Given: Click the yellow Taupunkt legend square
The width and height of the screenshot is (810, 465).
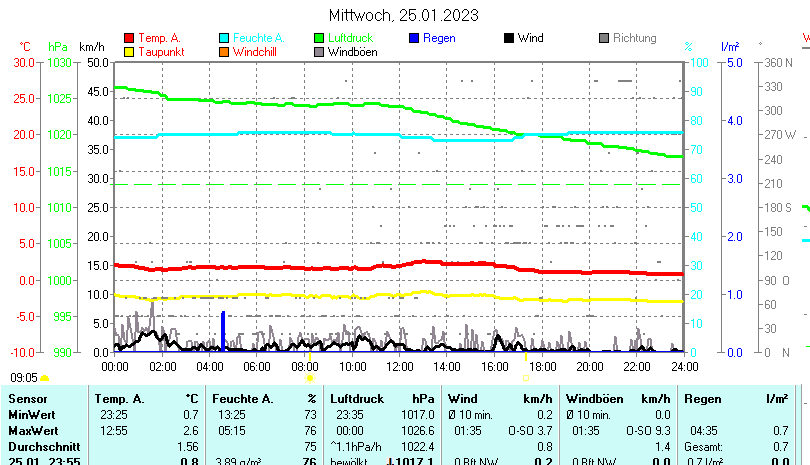Looking at the screenshot, I should pos(128,51).
